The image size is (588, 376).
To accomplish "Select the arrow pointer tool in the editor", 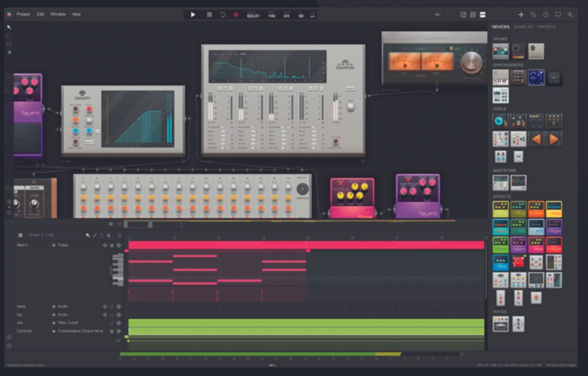I will point(88,236).
